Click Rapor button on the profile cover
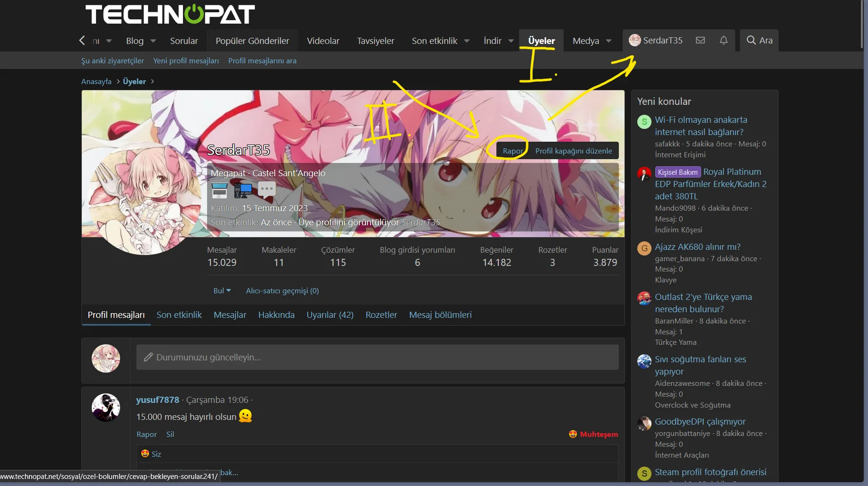 [x=513, y=151]
